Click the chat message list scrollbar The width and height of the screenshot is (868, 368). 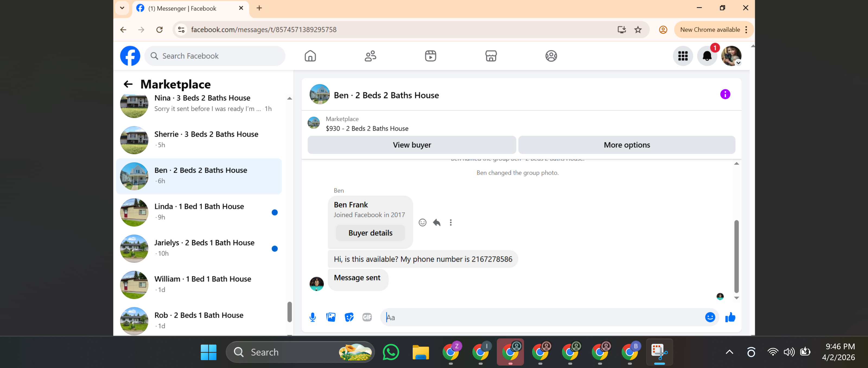tap(736, 257)
